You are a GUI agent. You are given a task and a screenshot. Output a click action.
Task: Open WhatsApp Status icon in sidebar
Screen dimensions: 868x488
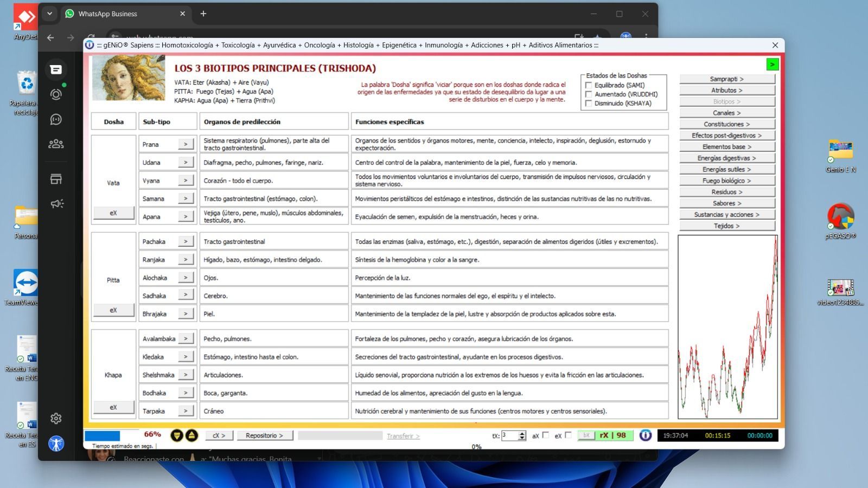[56, 94]
